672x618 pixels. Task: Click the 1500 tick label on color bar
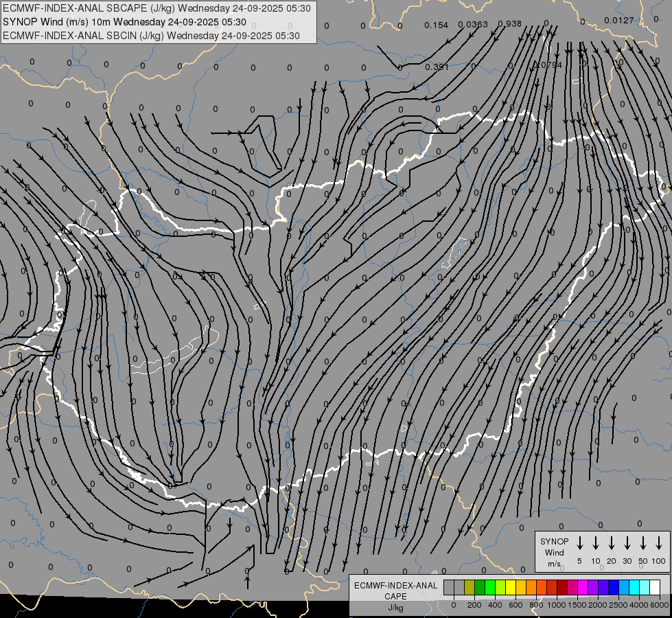point(577,605)
